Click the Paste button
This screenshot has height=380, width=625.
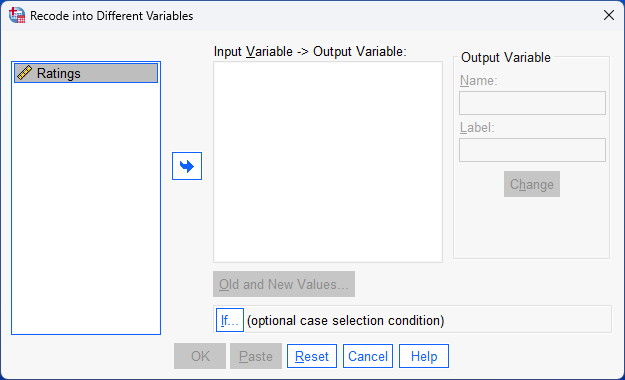(x=256, y=356)
